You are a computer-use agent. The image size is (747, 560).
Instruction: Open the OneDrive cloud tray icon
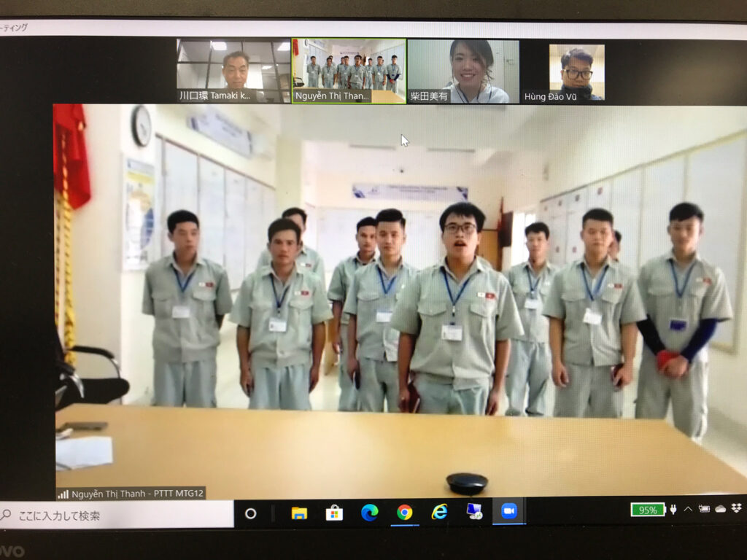[x=721, y=509]
